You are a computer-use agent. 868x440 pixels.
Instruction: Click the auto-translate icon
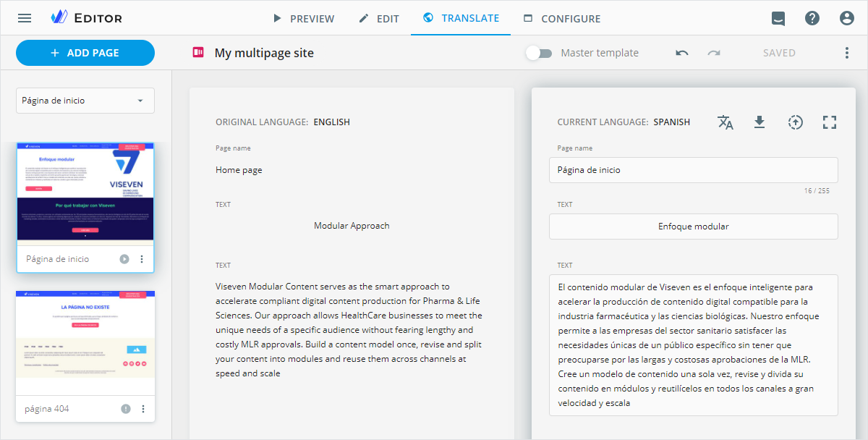(x=726, y=122)
